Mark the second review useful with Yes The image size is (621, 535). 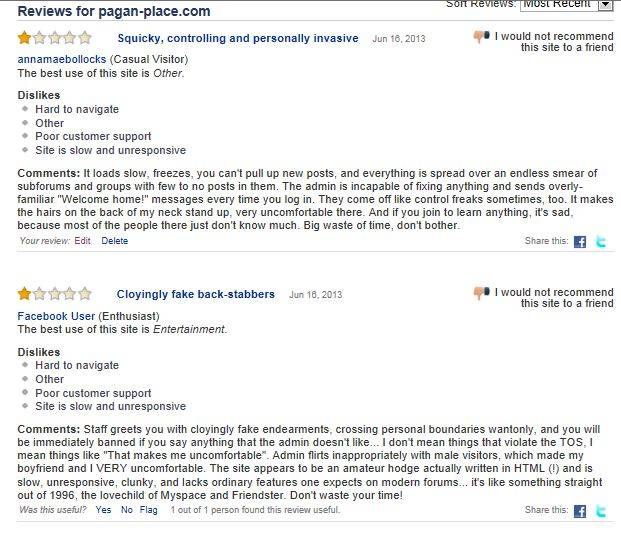pos(103,510)
